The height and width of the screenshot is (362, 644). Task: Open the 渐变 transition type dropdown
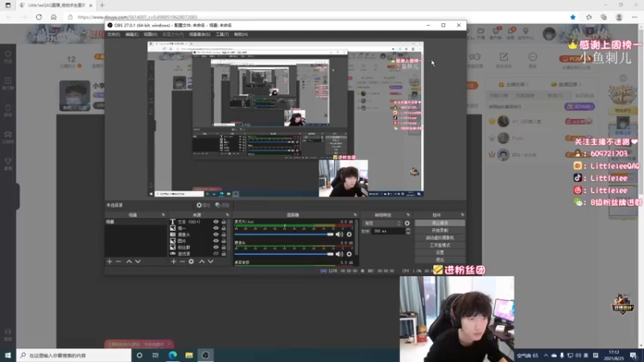[382, 224]
